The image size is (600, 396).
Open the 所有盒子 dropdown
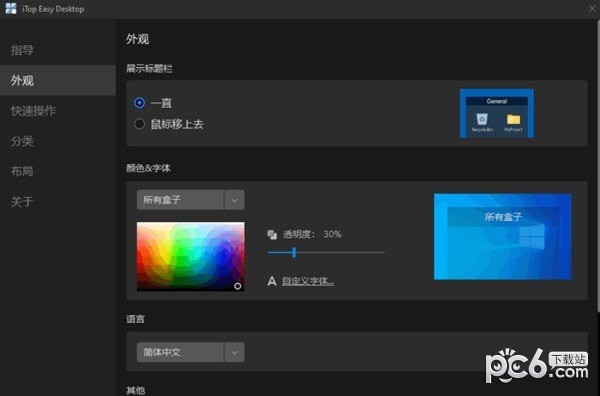click(191, 200)
